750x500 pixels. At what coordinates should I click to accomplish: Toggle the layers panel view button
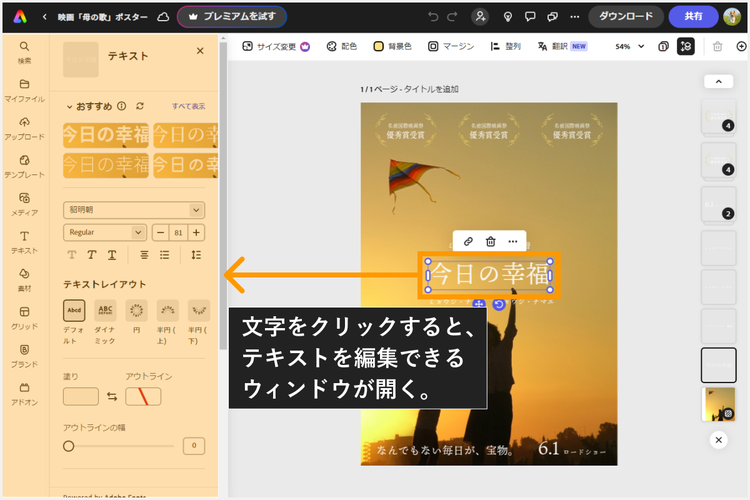[x=685, y=46]
